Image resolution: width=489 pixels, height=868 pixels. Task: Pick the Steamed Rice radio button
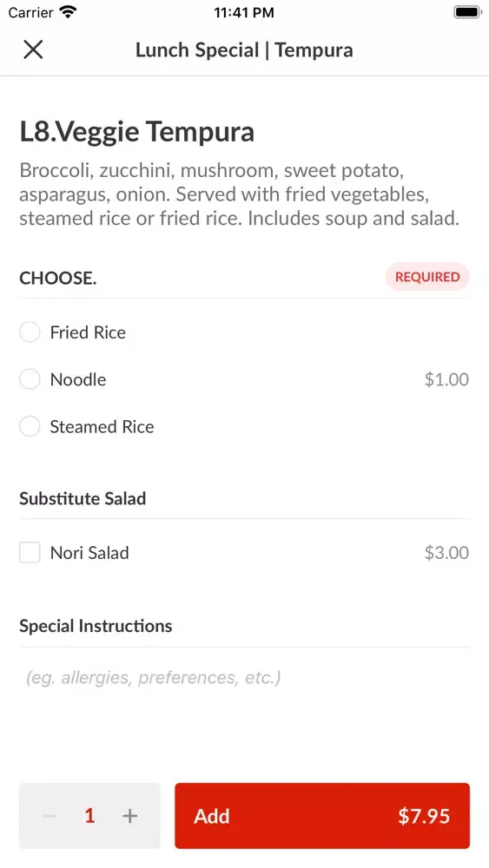click(x=30, y=427)
